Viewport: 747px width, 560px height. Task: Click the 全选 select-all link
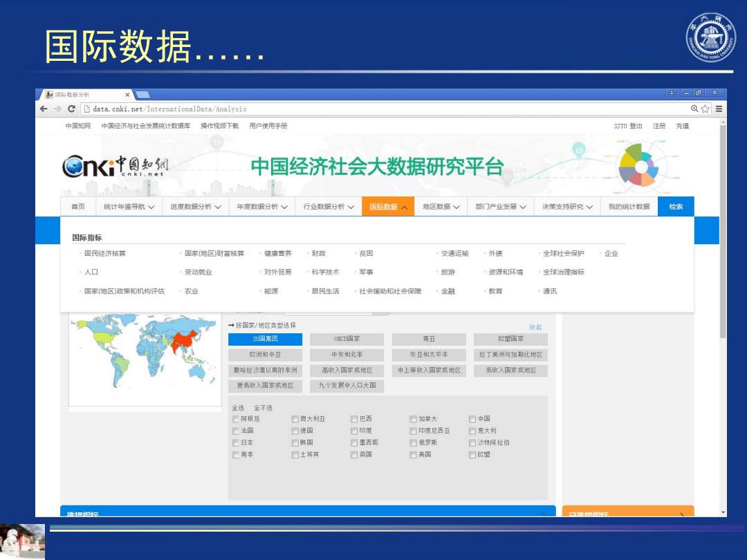tap(238, 408)
